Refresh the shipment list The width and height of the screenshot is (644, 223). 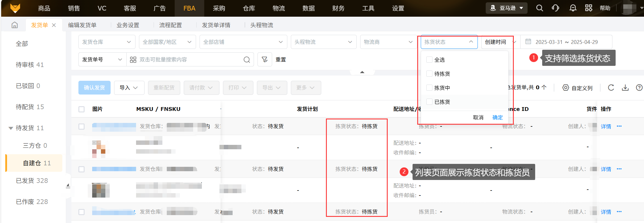[611, 88]
